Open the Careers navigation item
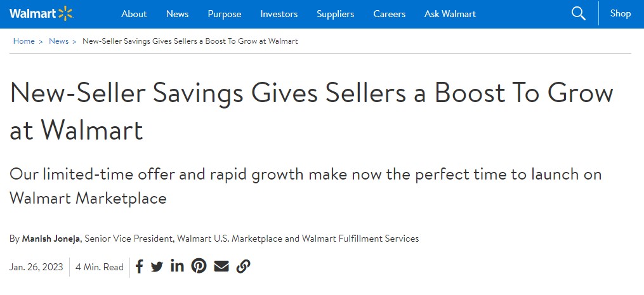This screenshot has height=295, width=644. [390, 14]
